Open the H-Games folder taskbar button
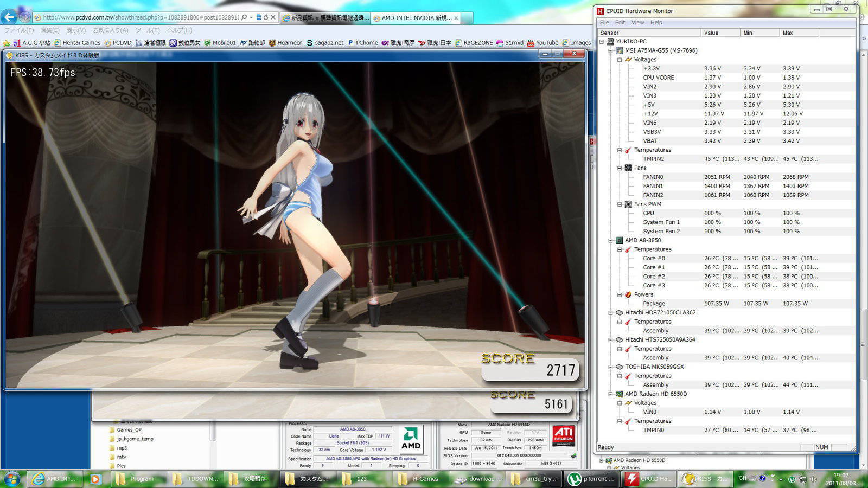 [420, 479]
